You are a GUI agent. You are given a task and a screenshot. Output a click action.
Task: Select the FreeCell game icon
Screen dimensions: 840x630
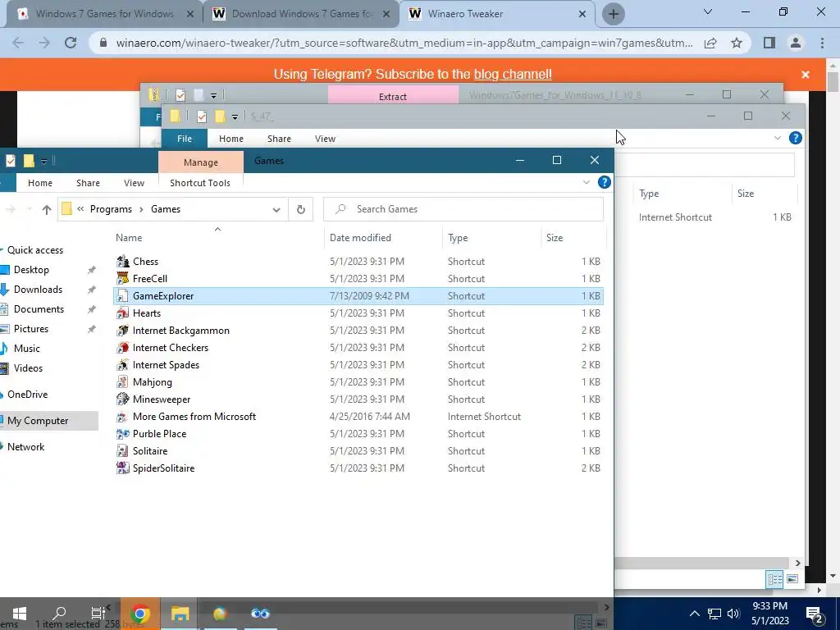click(123, 279)
